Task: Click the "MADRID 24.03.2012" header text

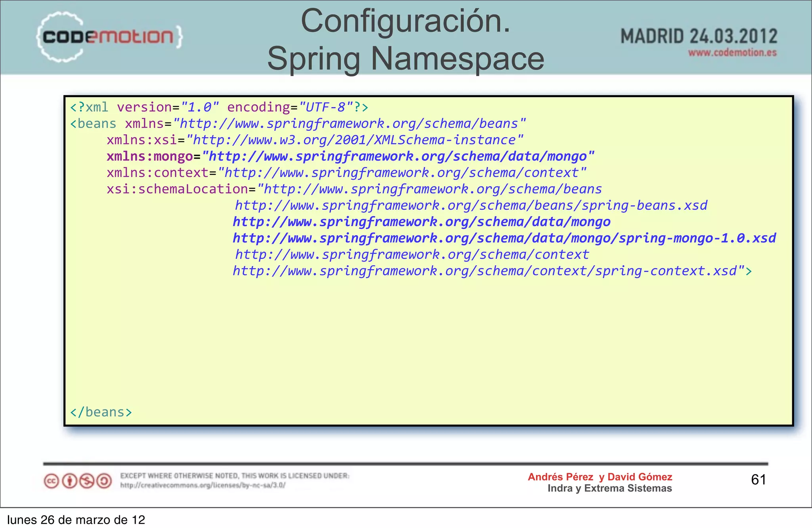Action: tap(699, 36)
